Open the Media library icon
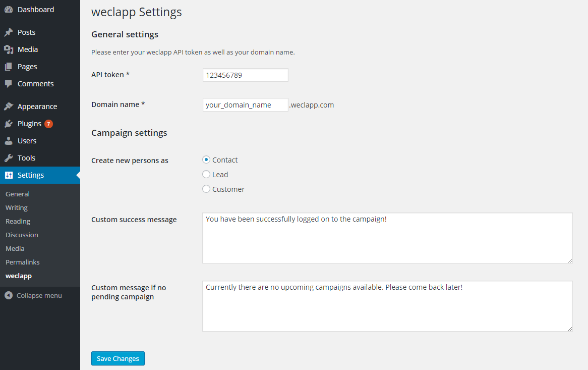 point(9,49)
